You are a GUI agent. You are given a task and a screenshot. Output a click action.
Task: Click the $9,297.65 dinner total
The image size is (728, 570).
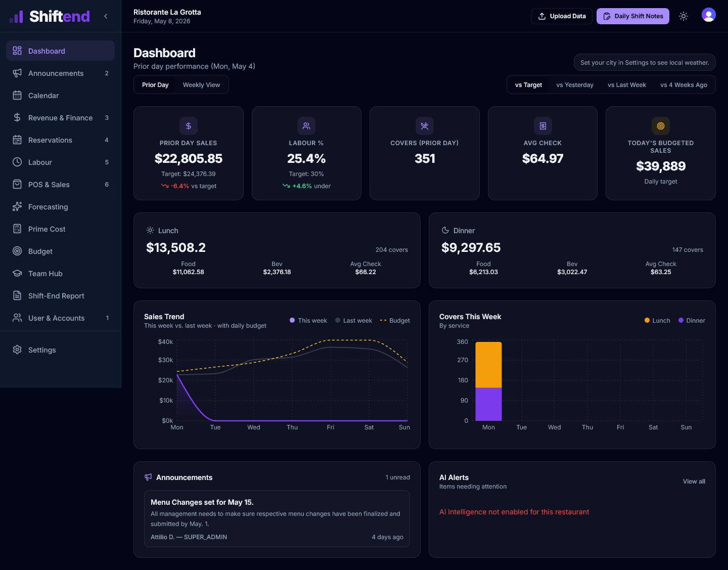(471, 248)
